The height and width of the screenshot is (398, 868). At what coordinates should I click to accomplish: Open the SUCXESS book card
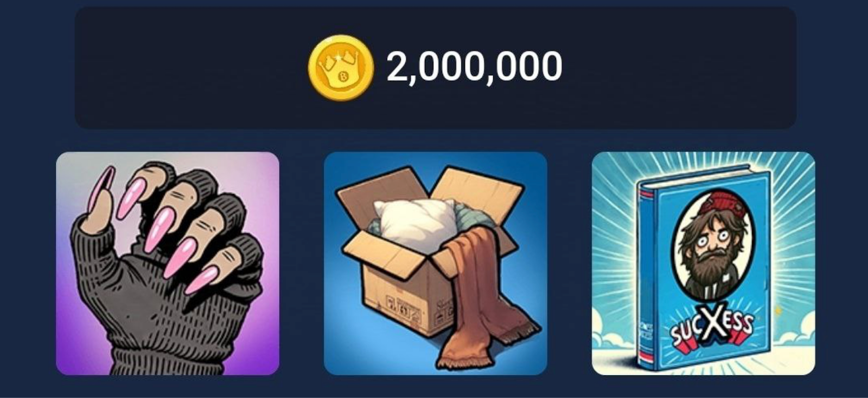(x=704, y=264)
